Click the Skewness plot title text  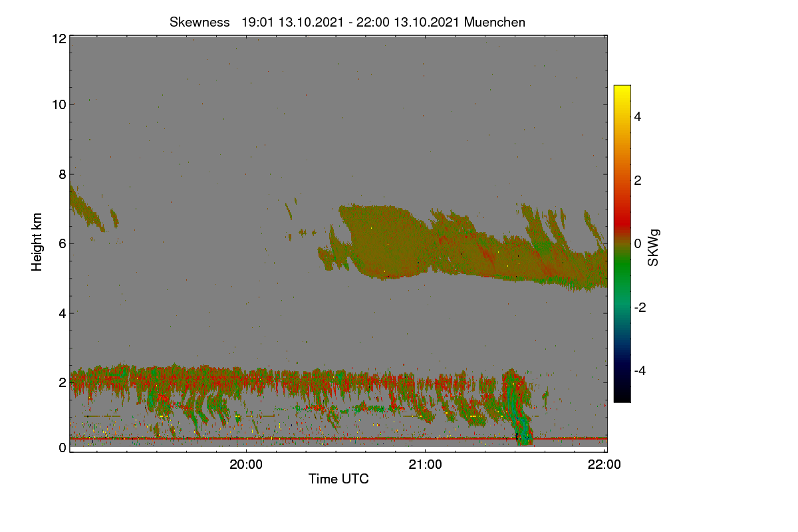pos(347,22)
